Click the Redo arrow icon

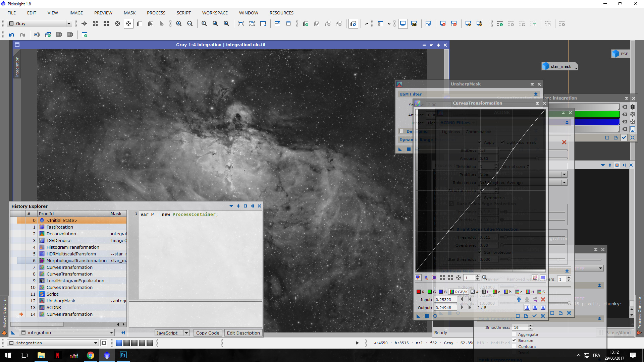pos(22,35)
